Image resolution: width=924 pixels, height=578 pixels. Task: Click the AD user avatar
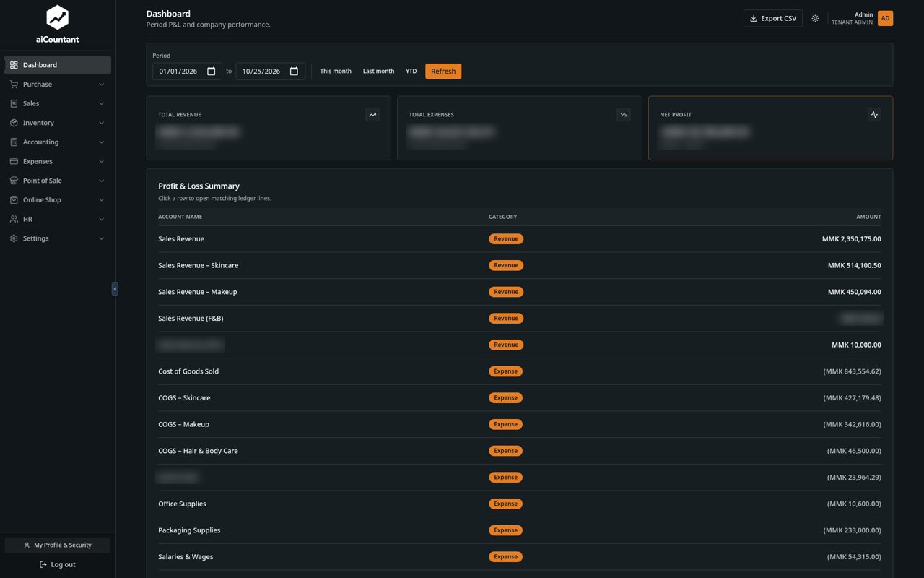pos(885,18)
